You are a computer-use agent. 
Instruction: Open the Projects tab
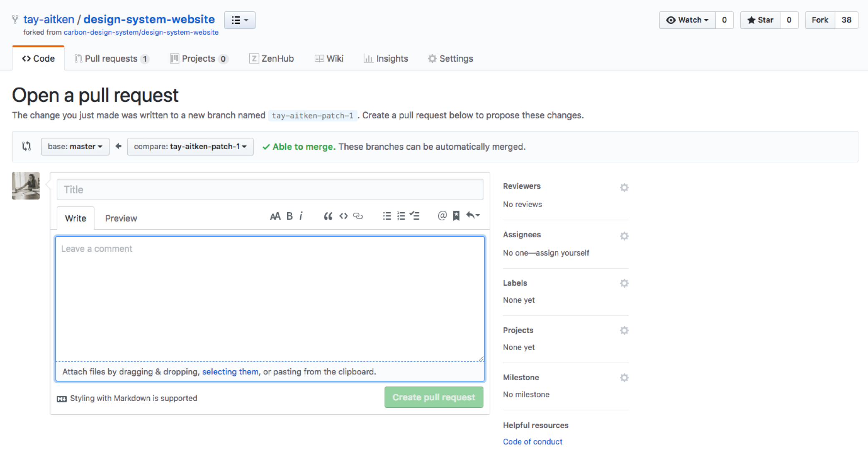[199, 58]
